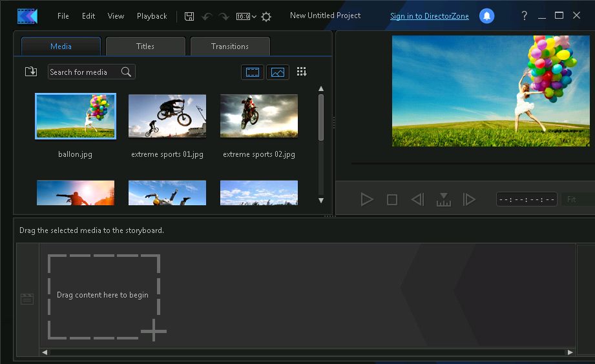Open preferences with the gear icon
The width and height of the screenshot is (595, 364).
click(x=266, y=16)
